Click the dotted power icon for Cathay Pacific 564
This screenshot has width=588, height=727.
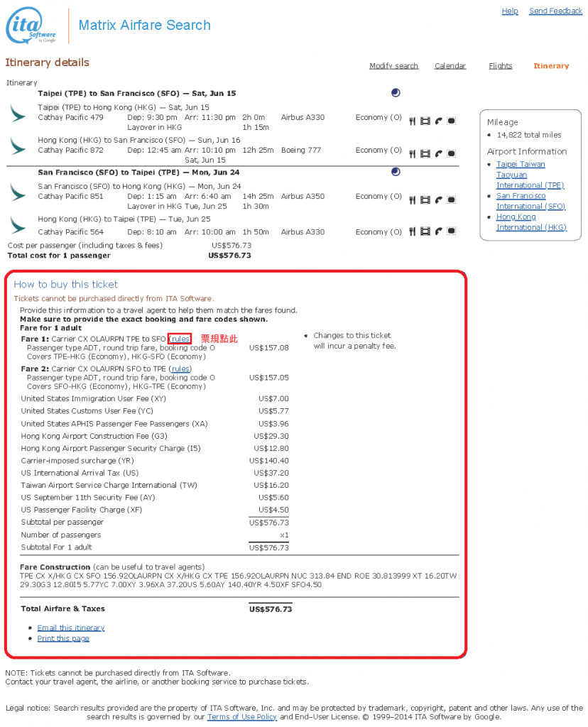click(451, 231)
